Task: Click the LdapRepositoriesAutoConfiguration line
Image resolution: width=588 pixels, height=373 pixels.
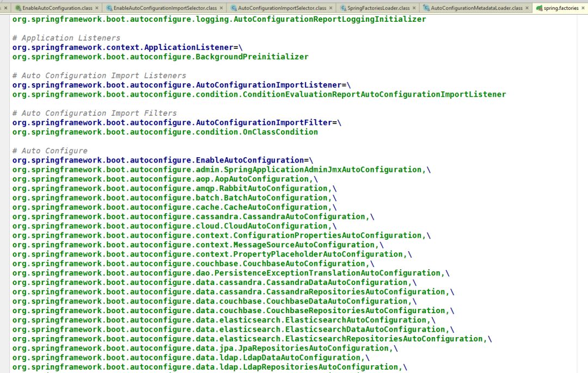Action: pos(210,366)
